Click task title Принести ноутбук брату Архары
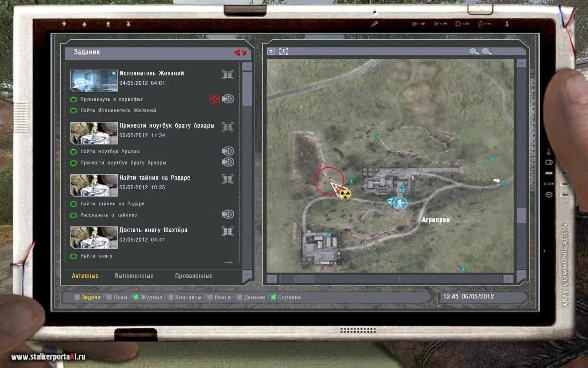588x368 pixels. pyautogui.click(x=167, y=126)
